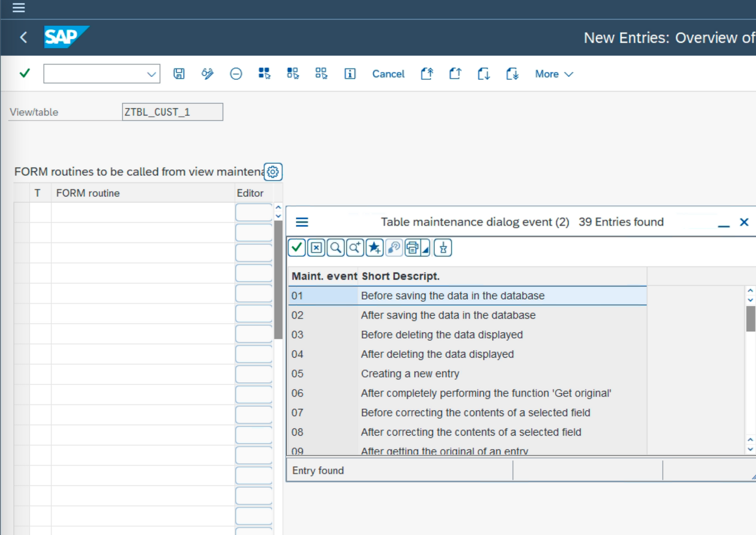Click the Delete minus-circle icon
The height and width of the screenshot is (535, 756).
tap(236, 74)
